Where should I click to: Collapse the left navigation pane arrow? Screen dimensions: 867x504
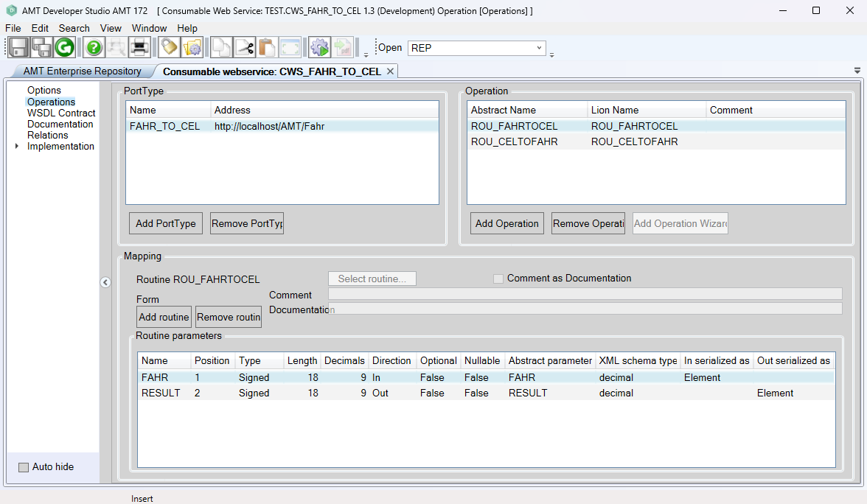(105, 282)
